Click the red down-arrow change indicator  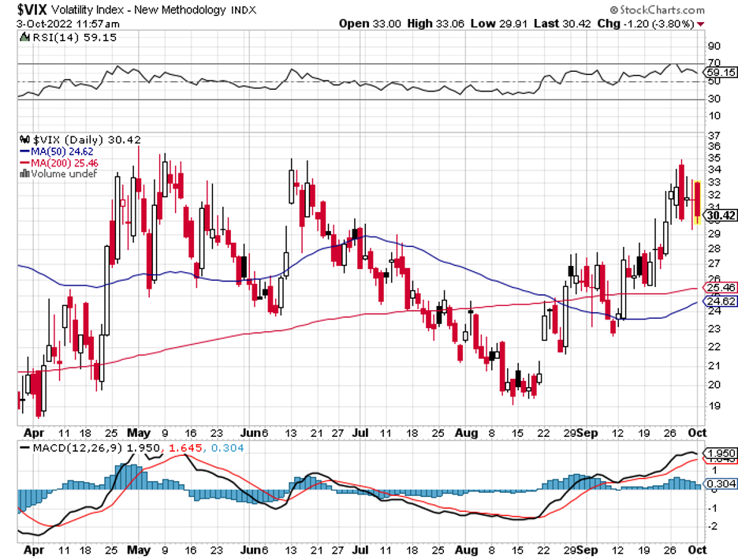(x=701, y=24)
